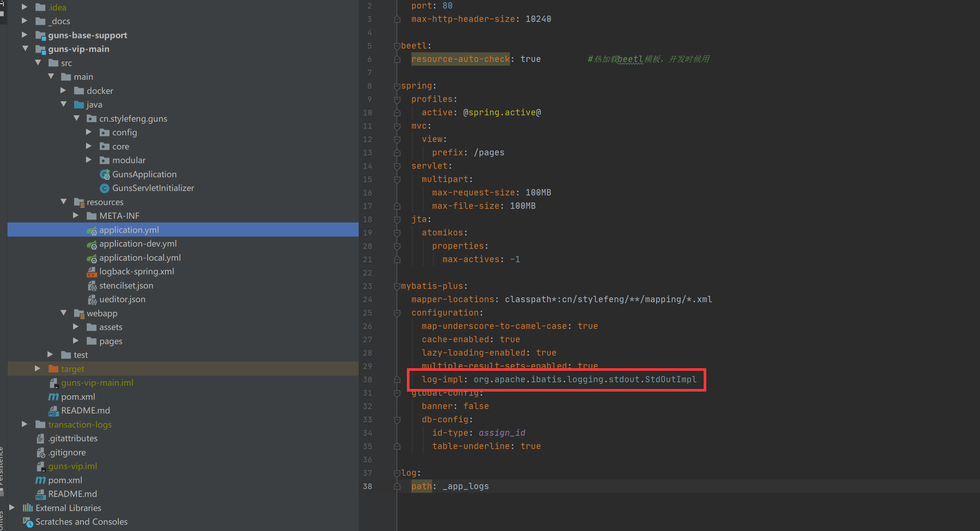Click the application-local.yml file icon
The height and width of the screenshot is (531, 980).
92,258
